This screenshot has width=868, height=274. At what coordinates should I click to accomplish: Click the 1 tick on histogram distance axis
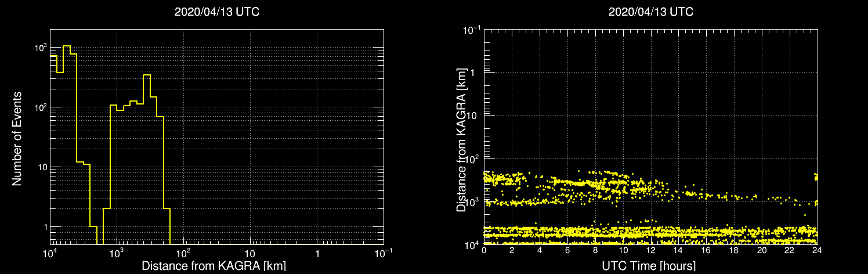pos(317,255)
